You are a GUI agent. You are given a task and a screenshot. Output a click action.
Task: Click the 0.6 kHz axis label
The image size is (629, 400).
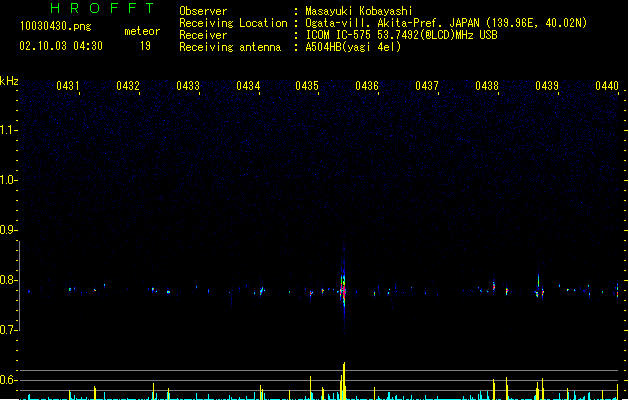tap(8, 380)
